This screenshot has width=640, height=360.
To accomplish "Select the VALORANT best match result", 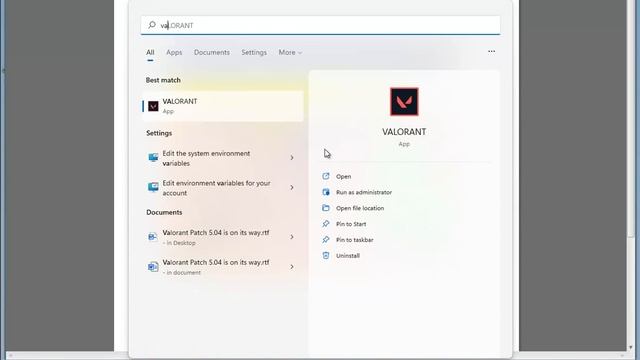I will (223, 106).
